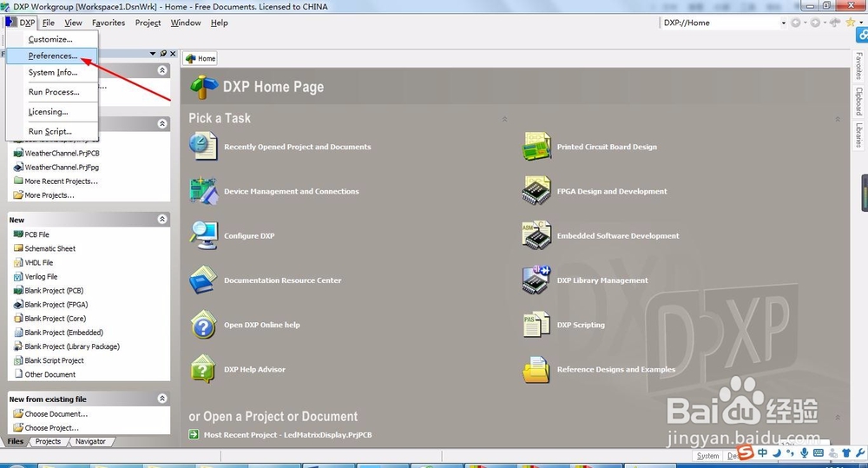
Task: Click the Device Management and Connections icon
Action: tap(203, 191)
